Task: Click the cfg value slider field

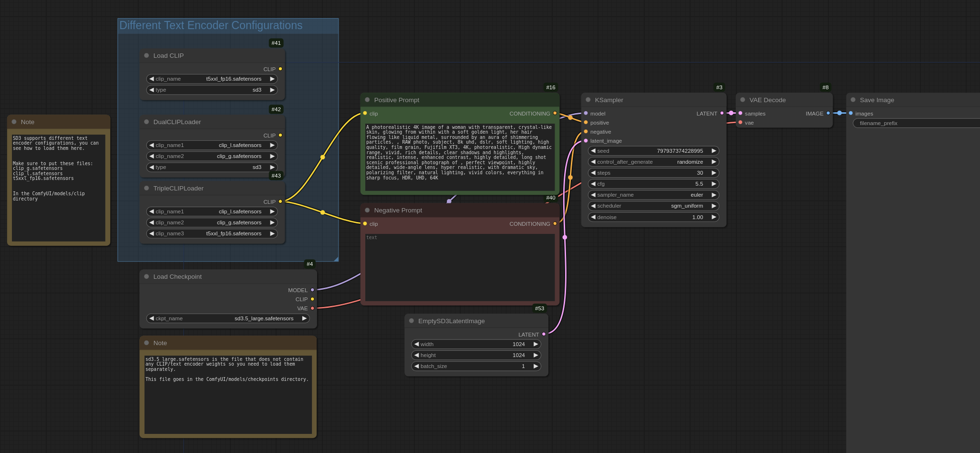Action: (653, 184)
